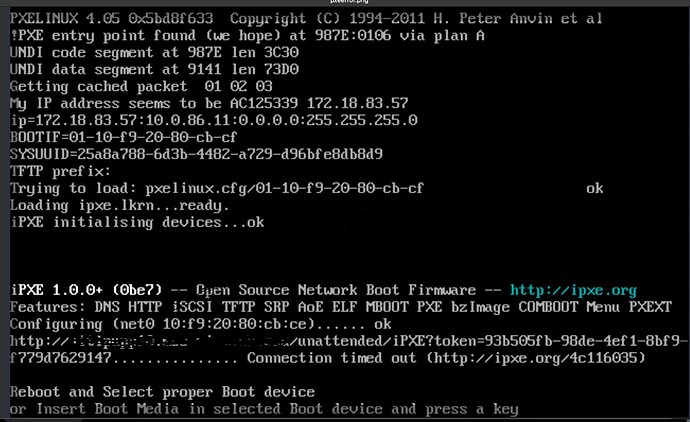
Task: Click the UNDI code segment line
Action: [154, 53]
